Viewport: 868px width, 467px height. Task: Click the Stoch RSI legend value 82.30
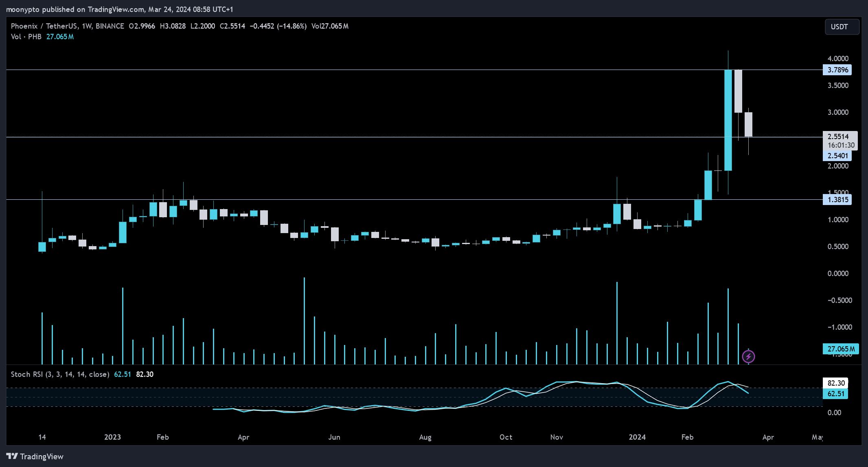point(145,374)
